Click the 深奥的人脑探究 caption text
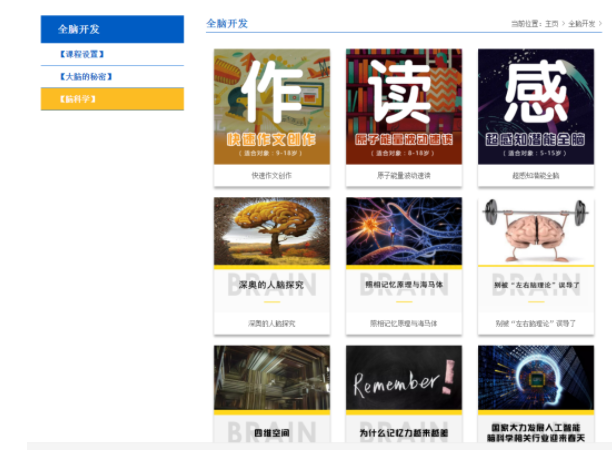612x458 pixels. point(271,323)
